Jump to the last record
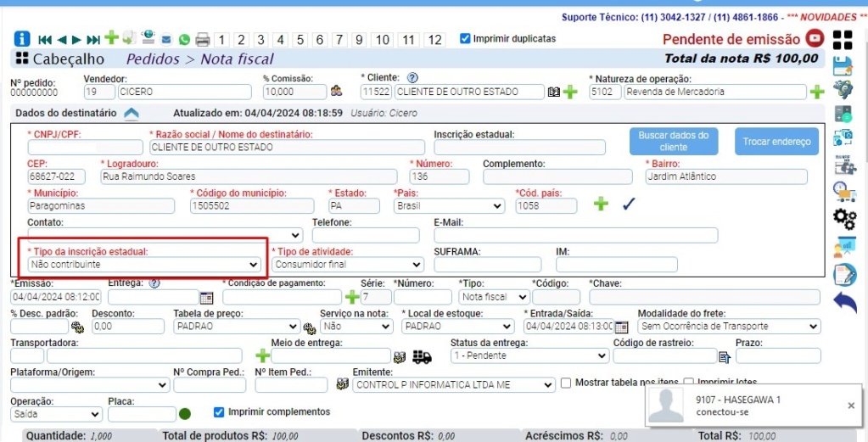The image size is (868, 442). (93, 39)
